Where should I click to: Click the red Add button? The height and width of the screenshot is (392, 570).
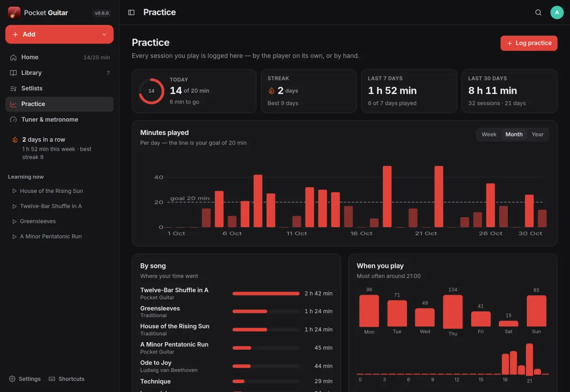pos(59,34)
